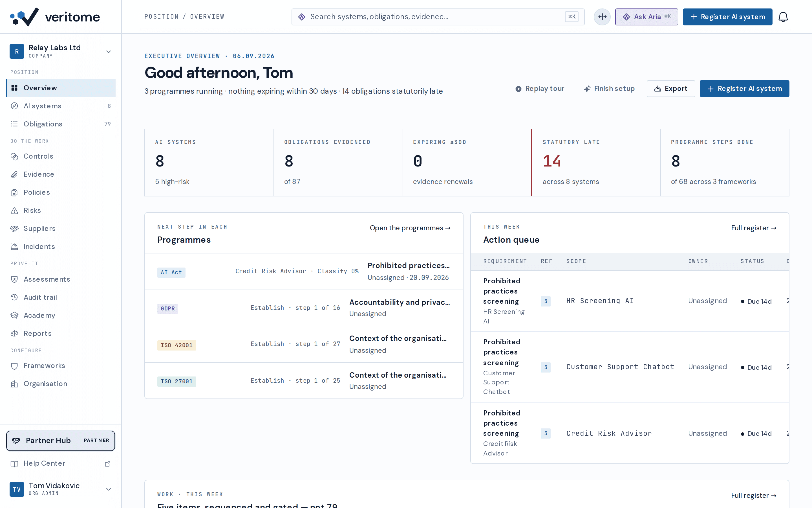Click the Ask Aria button

[646, 17]
